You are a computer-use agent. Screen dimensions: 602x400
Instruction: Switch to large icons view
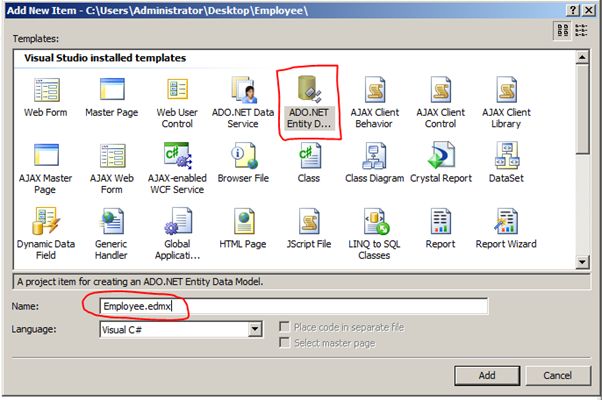tap(563, 30)
